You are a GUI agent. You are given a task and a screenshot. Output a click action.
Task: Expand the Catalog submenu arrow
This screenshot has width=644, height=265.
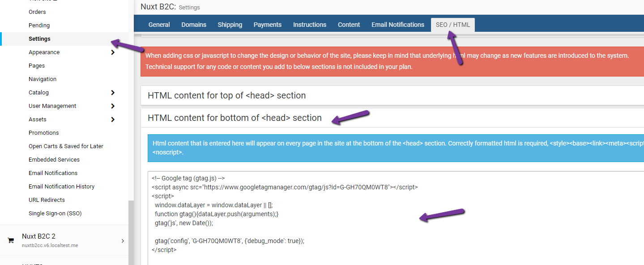click(x=113, y=93)
